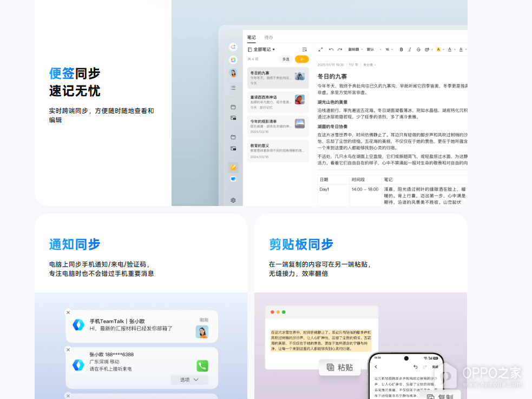Screen dimensions: 532x399
Task: Open the 重读西西弗神话 note
Action: point(278,102)
